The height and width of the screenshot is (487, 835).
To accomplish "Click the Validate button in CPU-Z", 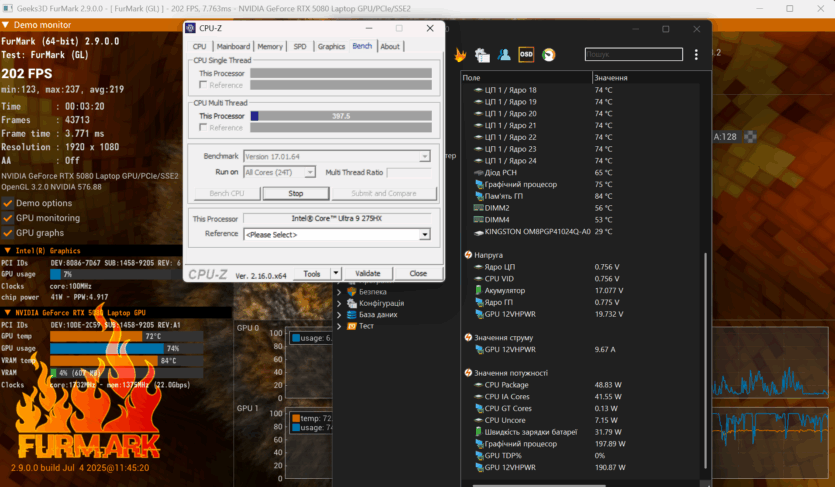I will [368, 273].
